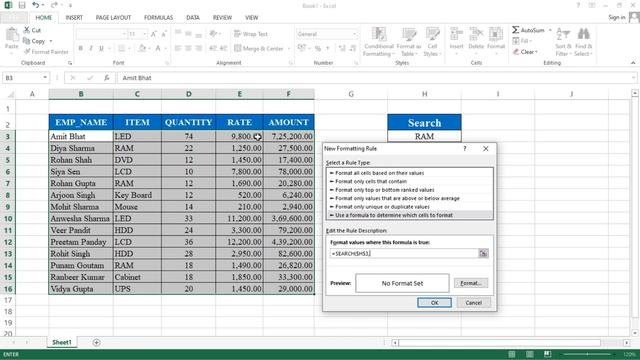Click the zoom slider in status bar
This screenshot has height=360, width=640.
pyautogui.click(x=587, y=354)
